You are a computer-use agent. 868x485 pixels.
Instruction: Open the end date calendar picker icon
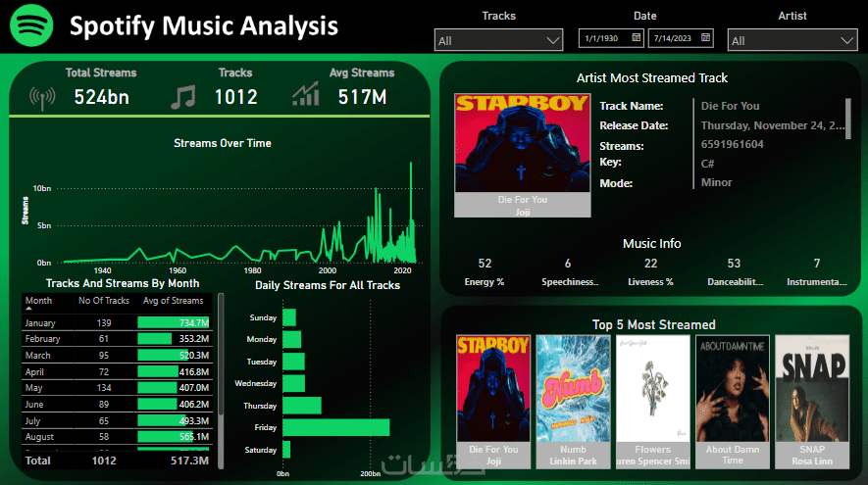coord(705,37)
